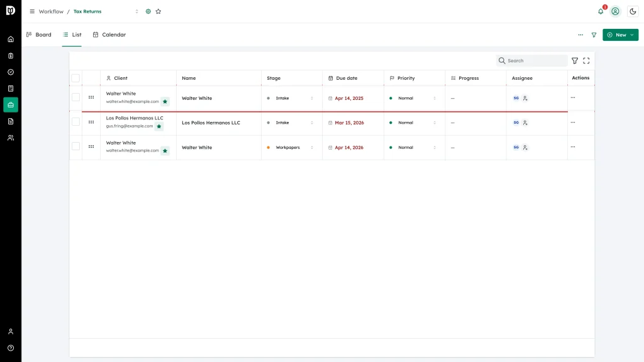Switch to the Calendar view tab
Image resolution: width=644 pixels, height=362 pixels.
point(109,35)
